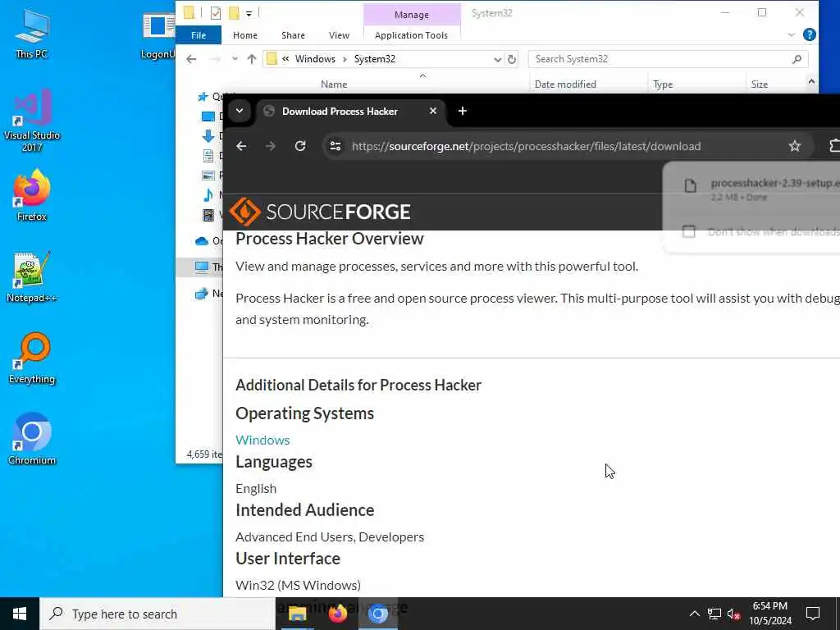Image resolution: width=840 pixels, height=630 pixels.
Task: Open the File tab in Explorer
Action: (x=199, y=35)
